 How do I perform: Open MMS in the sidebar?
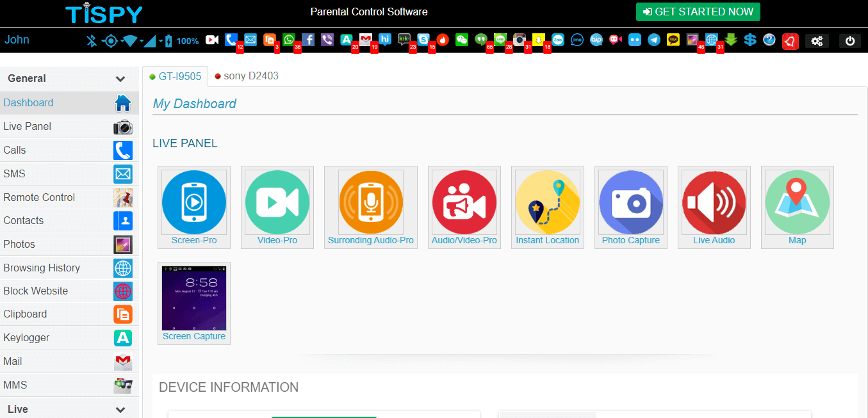click(x=69, y=385)
